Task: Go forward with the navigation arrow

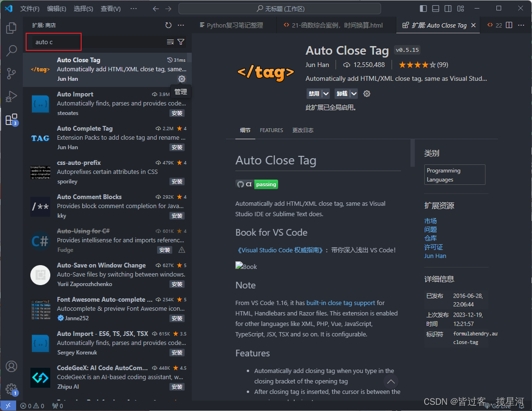Action: [x=168, y=9]
